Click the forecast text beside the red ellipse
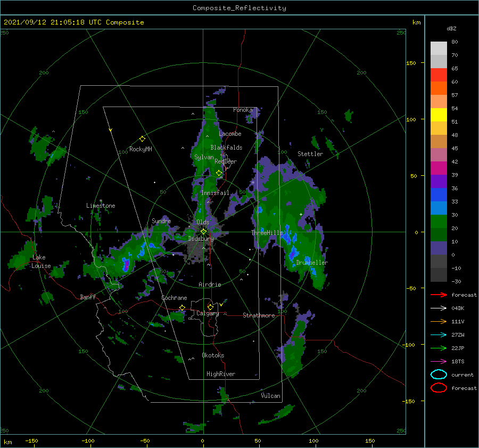The height and width of the screenshot is (448, 479). [464, 388]
